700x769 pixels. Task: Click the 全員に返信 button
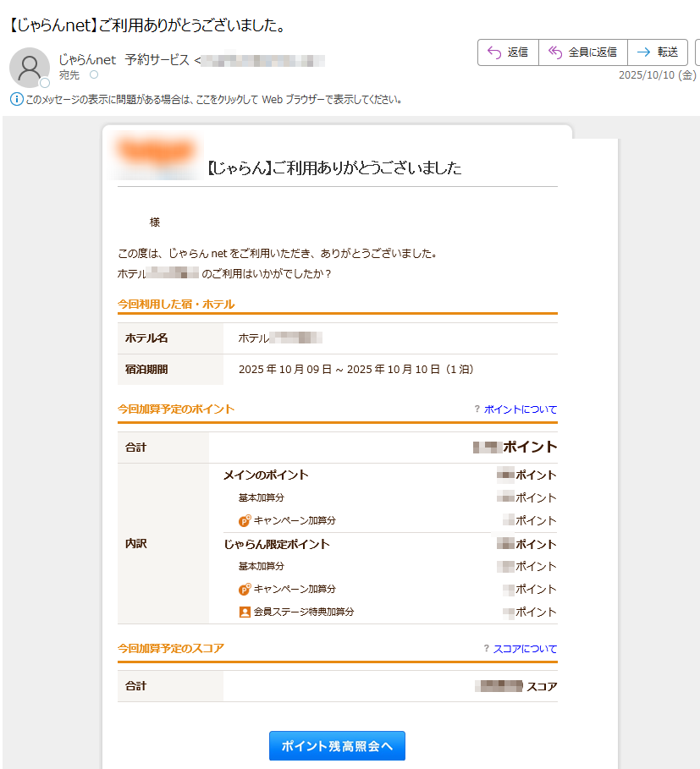click(584, 52)
